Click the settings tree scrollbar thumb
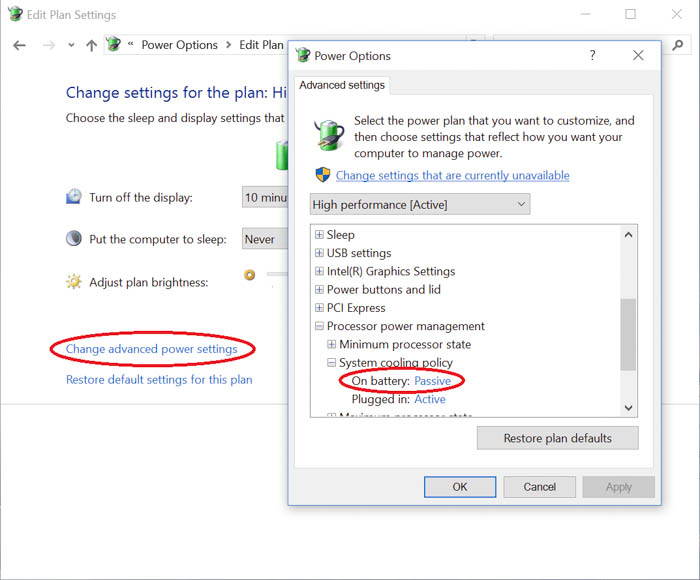The width and height of the screenshot is (700, 580). point(629,334)
